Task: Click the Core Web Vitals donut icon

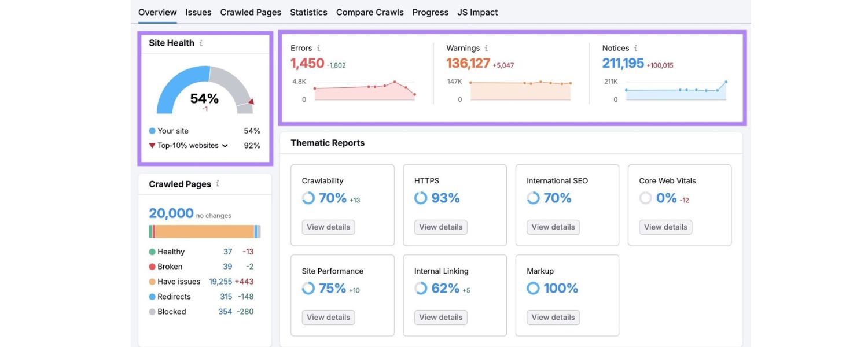Action: pos(645,198)
